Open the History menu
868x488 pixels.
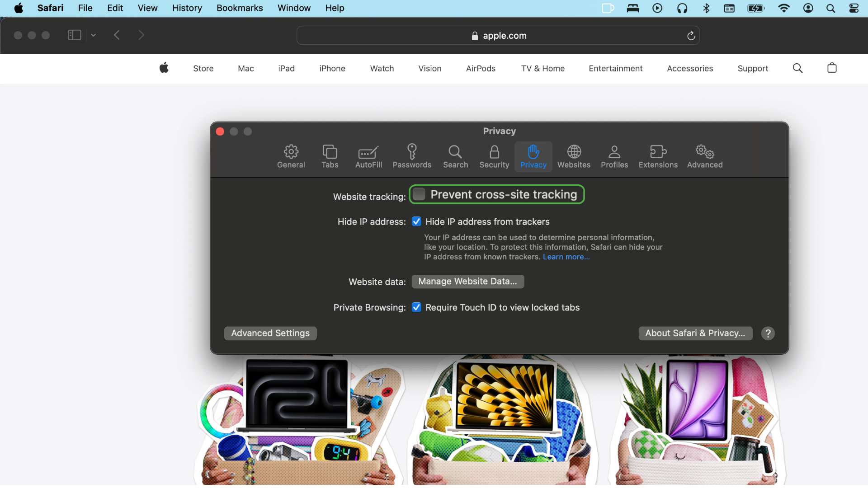(187, 8)
